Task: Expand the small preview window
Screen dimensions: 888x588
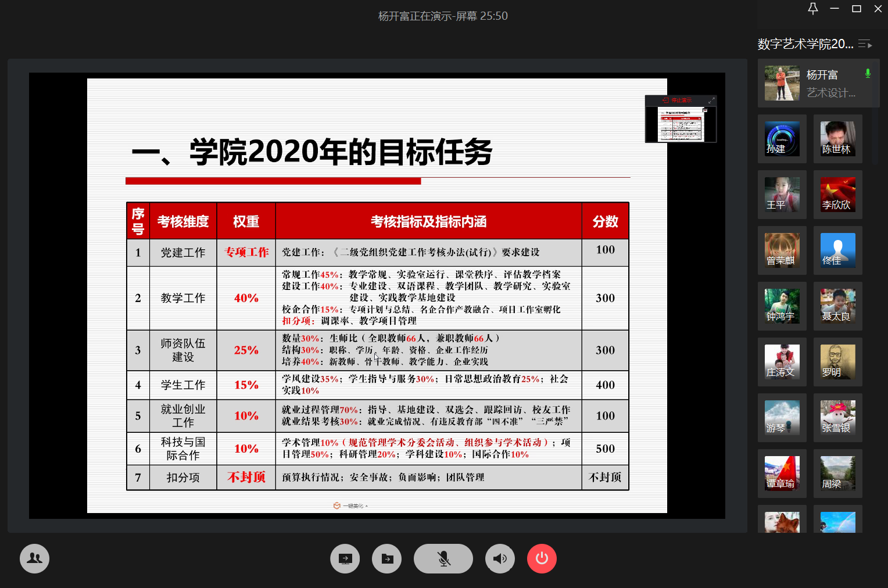Action: pos(711,101)
